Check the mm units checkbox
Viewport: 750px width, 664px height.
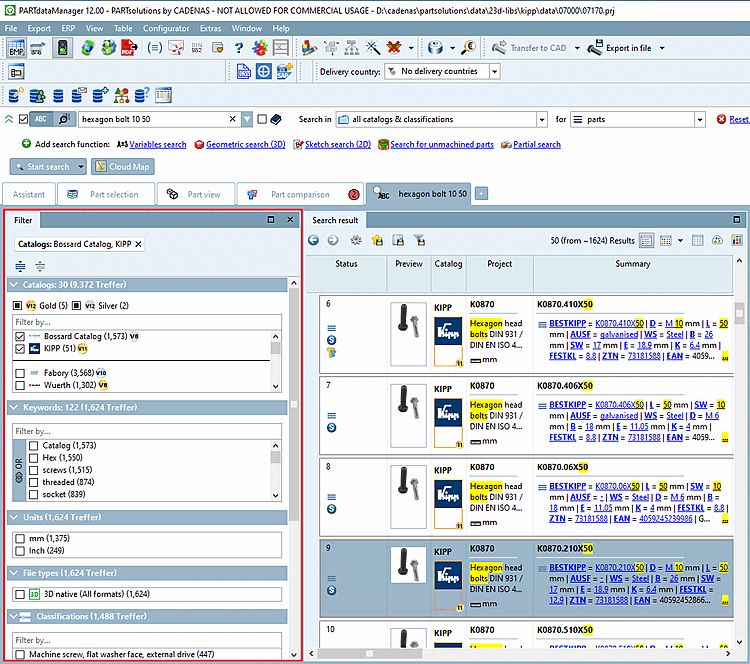click(x=20, y=539)
